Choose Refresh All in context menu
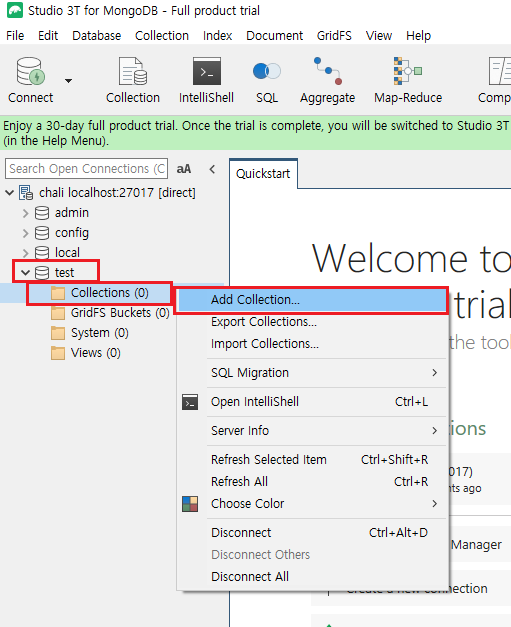511x627 pixels. pos(312,482)
